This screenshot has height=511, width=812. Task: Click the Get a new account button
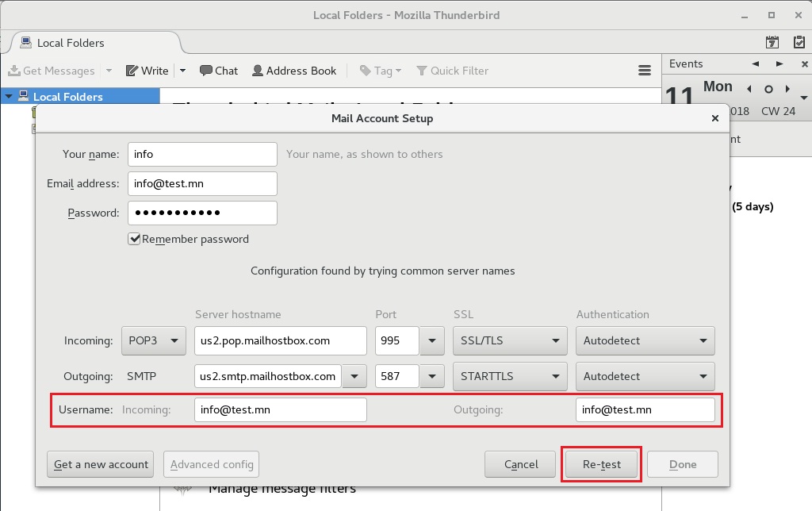coord(101,464)
